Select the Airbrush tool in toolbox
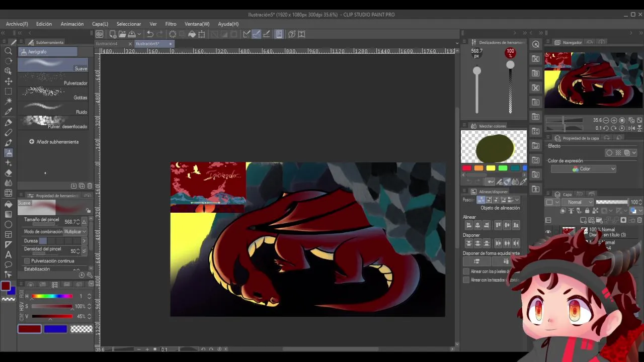This screenshot has height=362, width=644. [9, 153]
